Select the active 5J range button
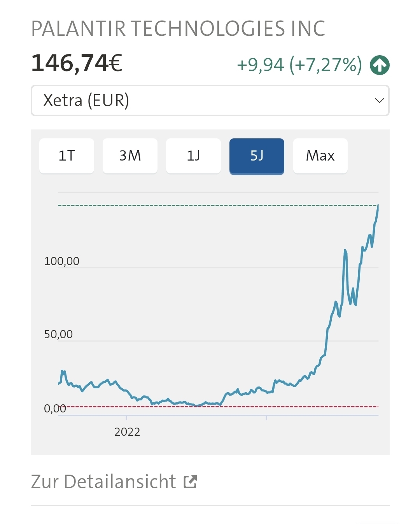 257,156
